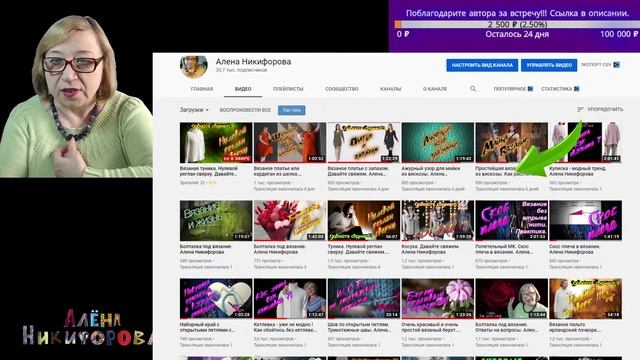Open the 'Туника. Нулевой реглан' thumbnail
This screenshot has height=360, width=640.
[364, 220]
